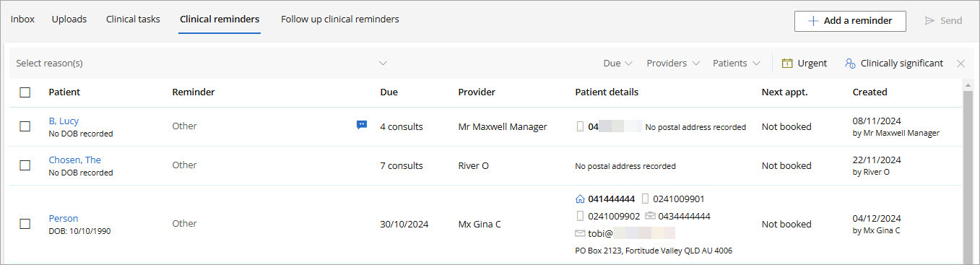The image size is (980, 265).
Task: Click the plus icon in Add a reminder
Action: coord(812,21)
